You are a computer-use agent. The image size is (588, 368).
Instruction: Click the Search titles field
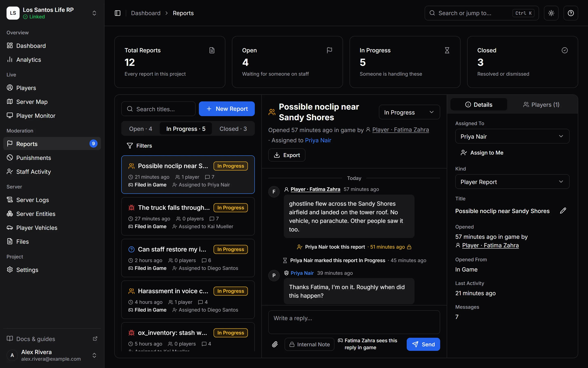[x=158, y=109]
